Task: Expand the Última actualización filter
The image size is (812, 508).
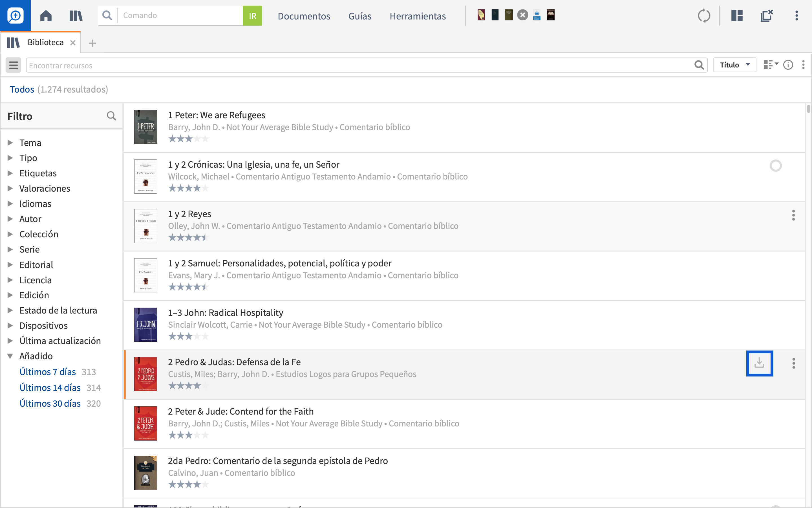Action: coord(10,341)
